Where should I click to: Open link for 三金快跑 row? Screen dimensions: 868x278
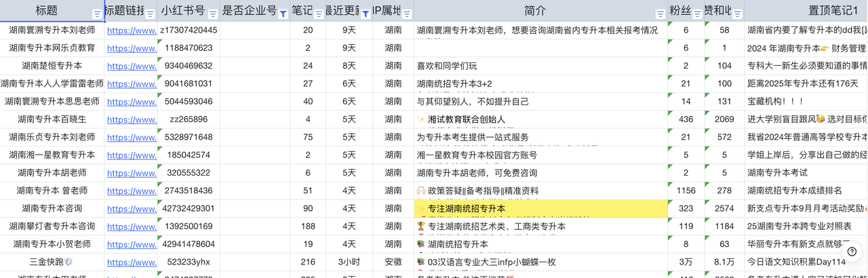pyautogui.click(x=132, y=262)
